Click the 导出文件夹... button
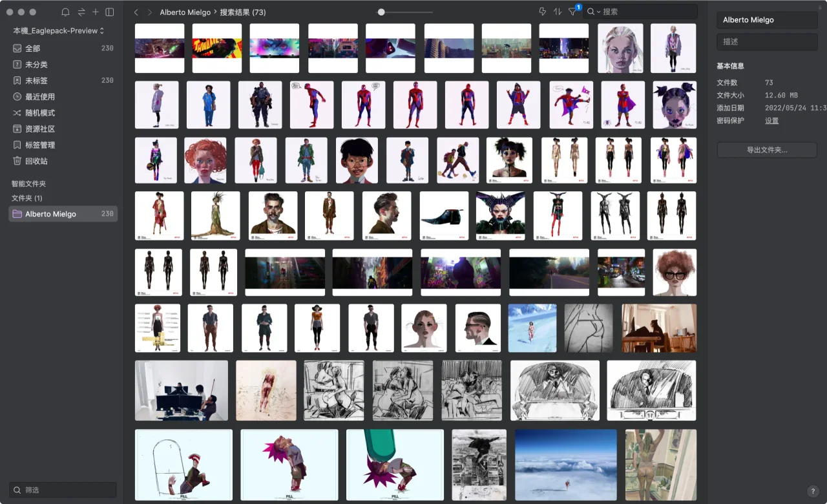The width and height of the screenshot is (827, 504). (x=767, y=150)
